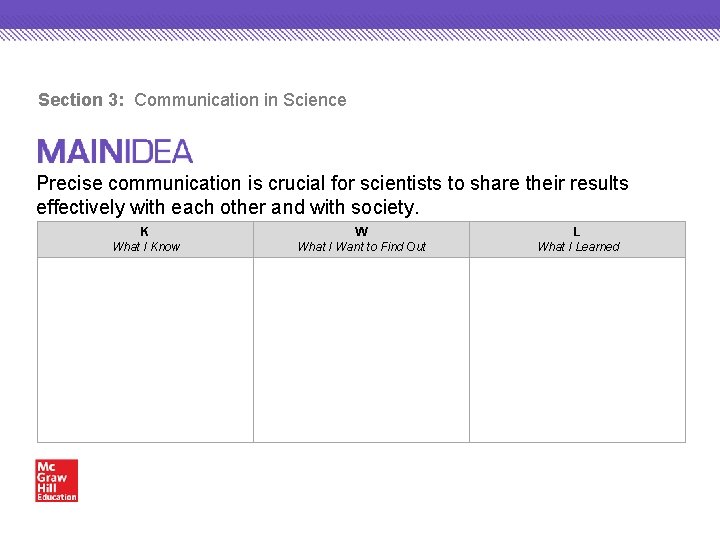Click the W column header
The height and width of the screenshot is (540, 720).
click(361, 231)
